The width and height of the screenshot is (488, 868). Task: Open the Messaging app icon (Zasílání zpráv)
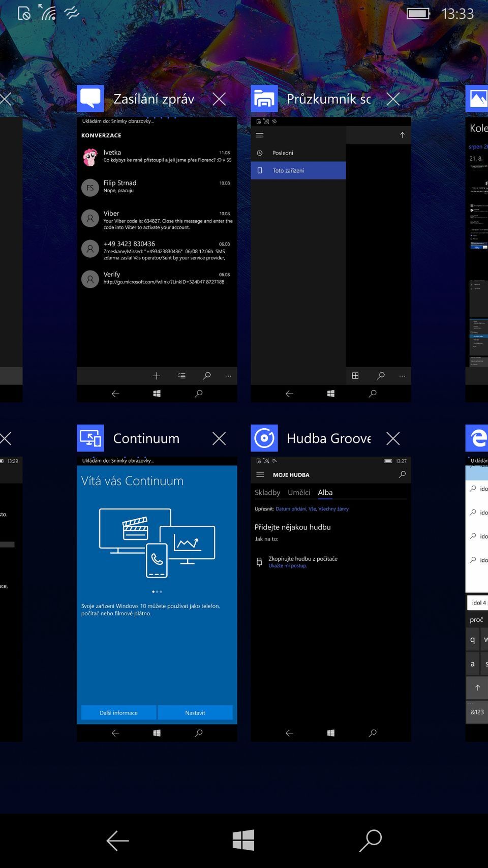click(90, 99)
